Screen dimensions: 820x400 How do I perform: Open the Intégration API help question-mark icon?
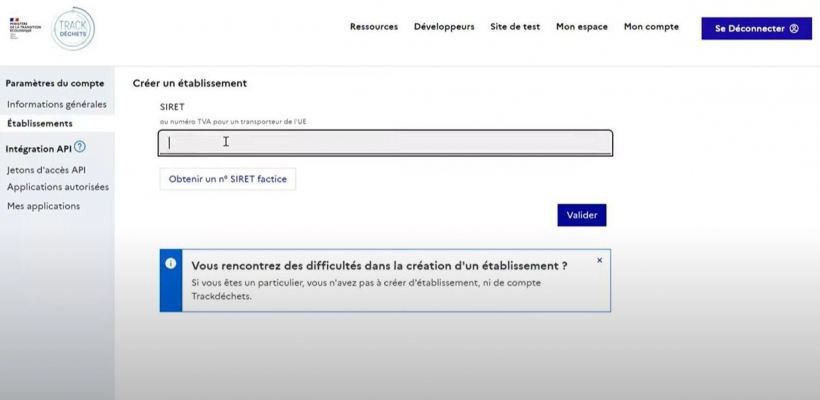[79, 147]
